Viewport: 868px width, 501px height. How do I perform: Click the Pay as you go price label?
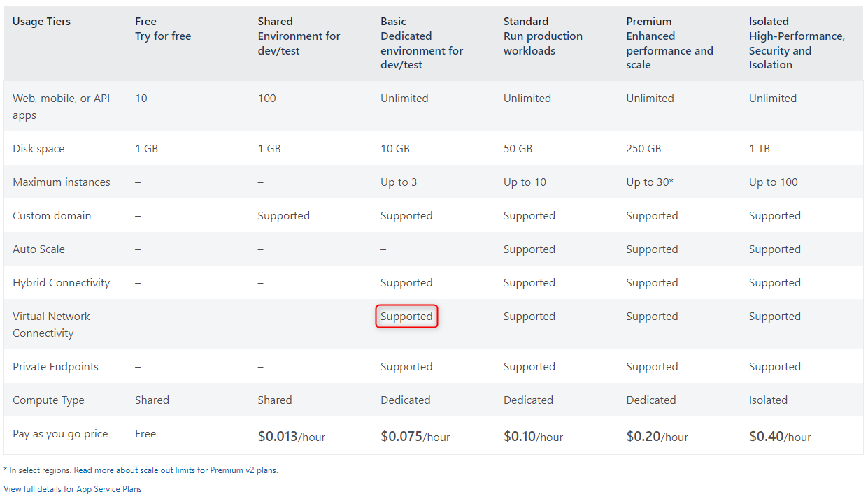tap(60, 434)
